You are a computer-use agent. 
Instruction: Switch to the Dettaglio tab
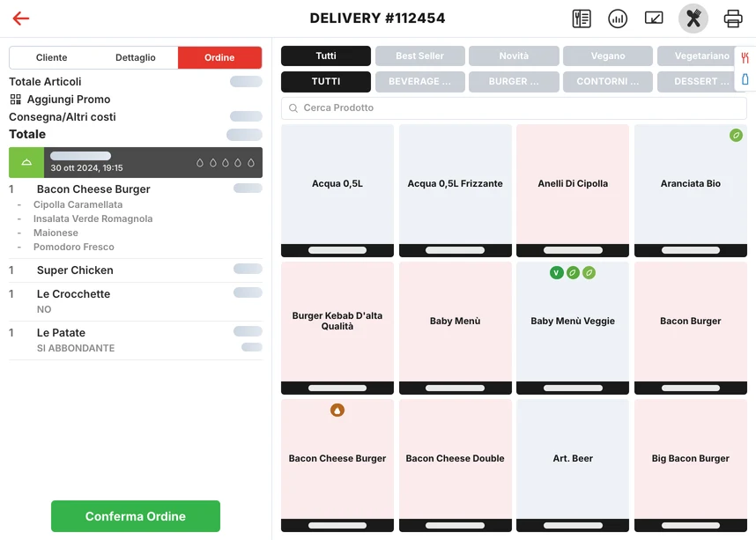pos(136,57)
